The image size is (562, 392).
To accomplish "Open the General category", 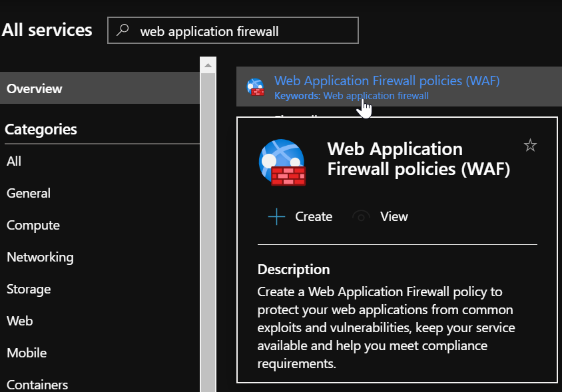I will point(29,193).
